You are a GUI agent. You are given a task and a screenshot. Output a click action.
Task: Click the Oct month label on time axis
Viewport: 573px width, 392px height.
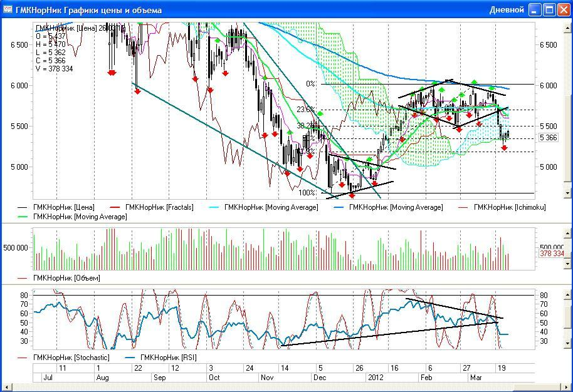point(214,378)
